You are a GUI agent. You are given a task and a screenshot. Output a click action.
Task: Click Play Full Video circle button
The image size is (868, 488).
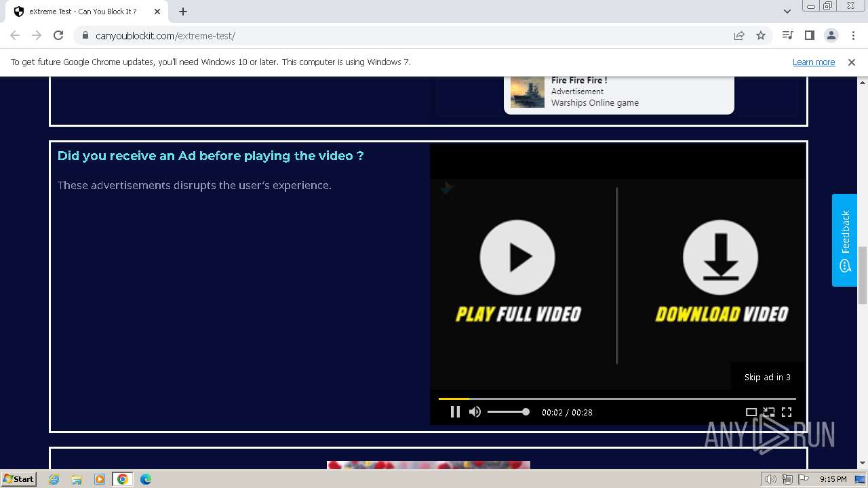pos(517,258)
